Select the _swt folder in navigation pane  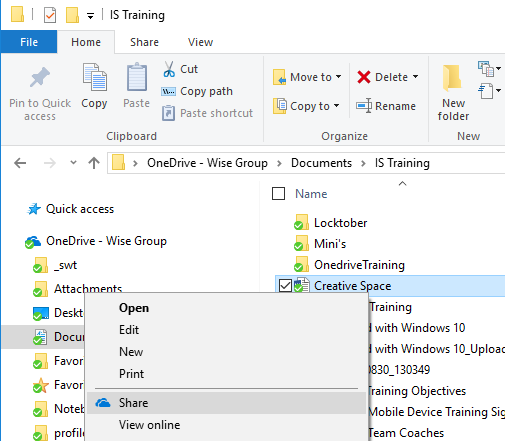(x=66, y=265)
